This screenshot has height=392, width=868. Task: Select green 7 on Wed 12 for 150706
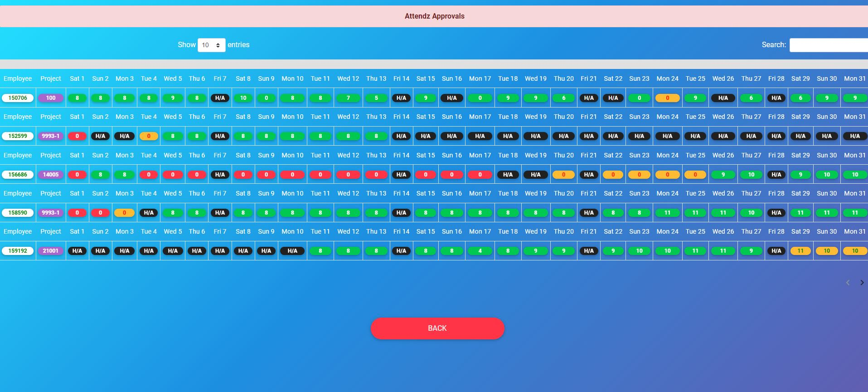[348, 98]
